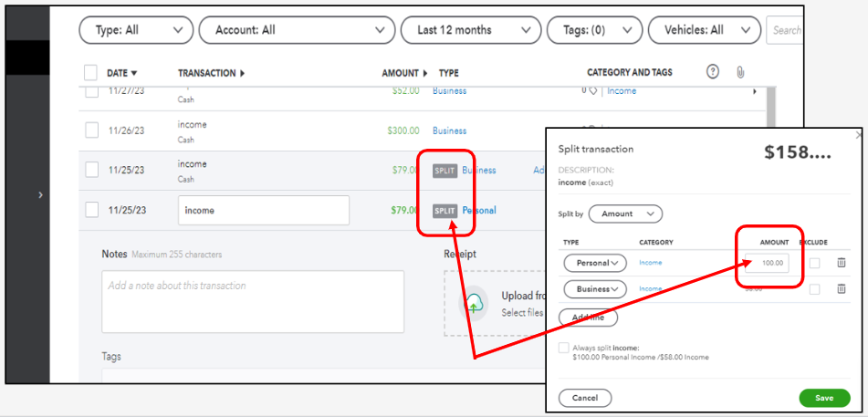Viewport: 868px width, 417px height.
Task: Click Income category link on Personal split line
Action: point(651,263)
